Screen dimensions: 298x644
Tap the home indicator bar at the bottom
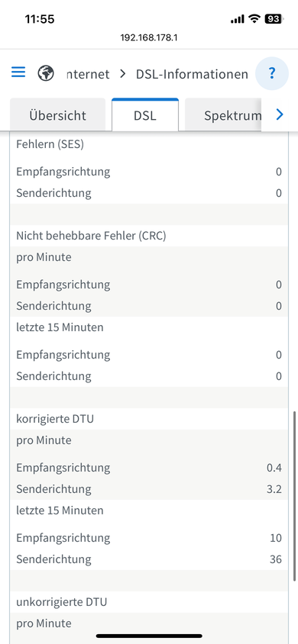point(149,636)
